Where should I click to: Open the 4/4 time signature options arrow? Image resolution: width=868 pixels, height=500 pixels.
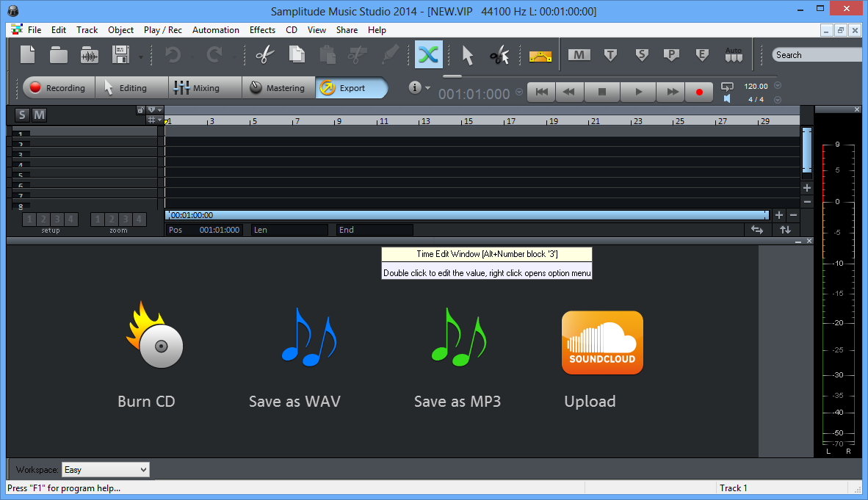[777, 100]
